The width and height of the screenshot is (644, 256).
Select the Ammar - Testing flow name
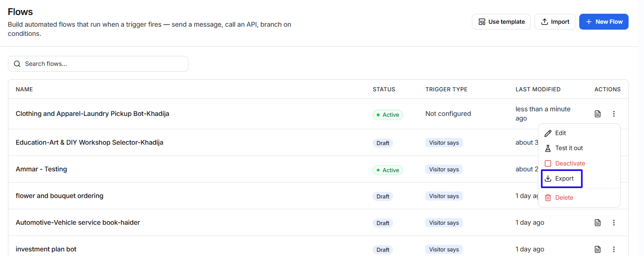41,169
